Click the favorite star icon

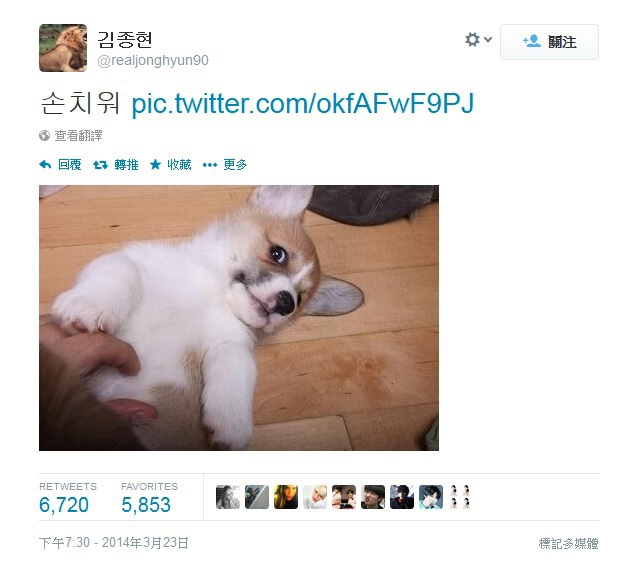pyautogui.click(x=155, y=164)
